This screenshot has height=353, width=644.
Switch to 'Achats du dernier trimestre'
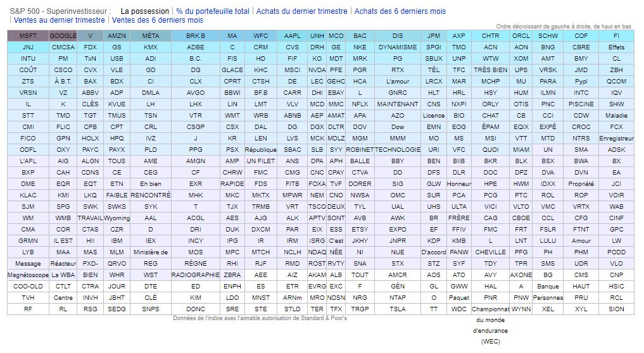(301, 11)
